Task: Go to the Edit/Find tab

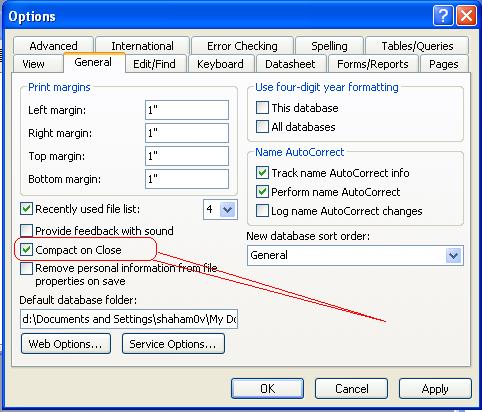Action: click(x=154, y=64)
